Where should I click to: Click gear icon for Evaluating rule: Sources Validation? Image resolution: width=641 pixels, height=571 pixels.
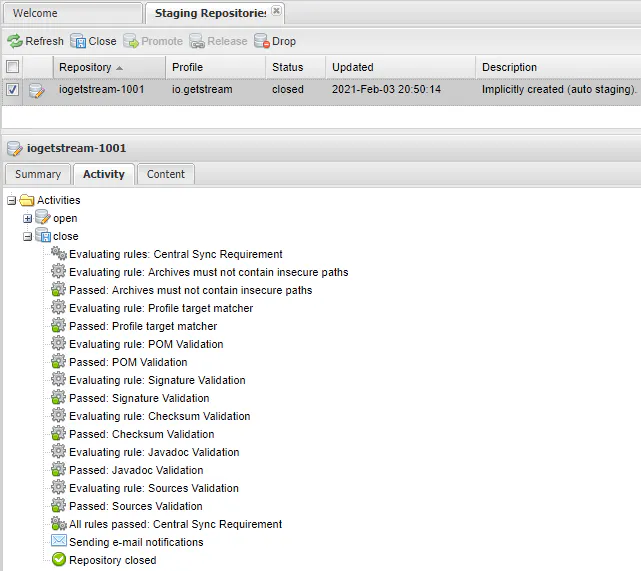click(x=58, y=487)
